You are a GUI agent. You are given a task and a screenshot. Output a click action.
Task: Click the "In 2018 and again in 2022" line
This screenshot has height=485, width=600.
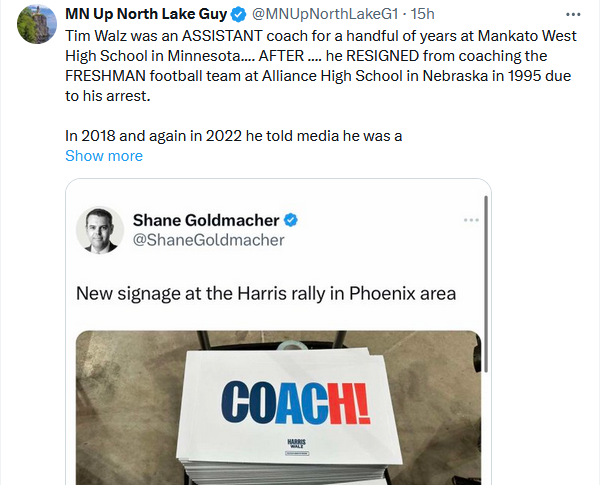pos(233,133)
